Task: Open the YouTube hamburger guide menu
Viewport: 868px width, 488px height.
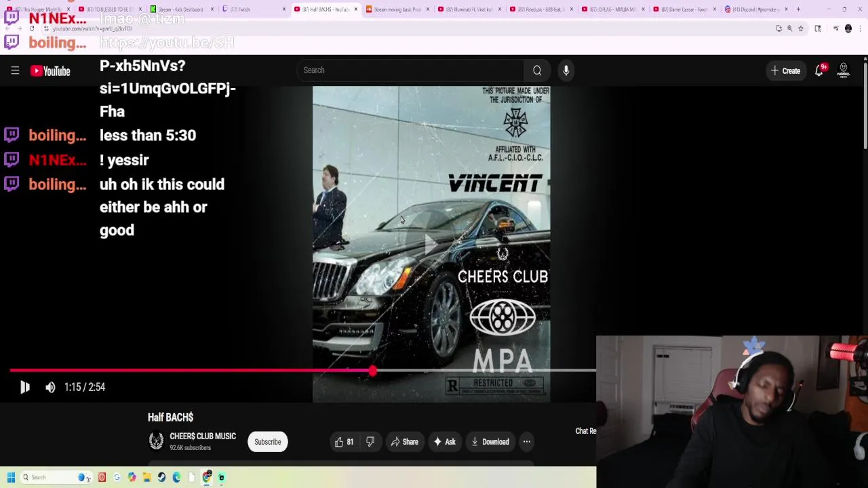Action: [15, 70]
